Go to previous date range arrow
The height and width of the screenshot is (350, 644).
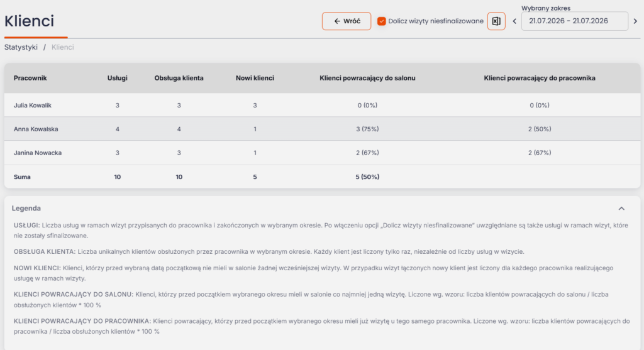514,21
